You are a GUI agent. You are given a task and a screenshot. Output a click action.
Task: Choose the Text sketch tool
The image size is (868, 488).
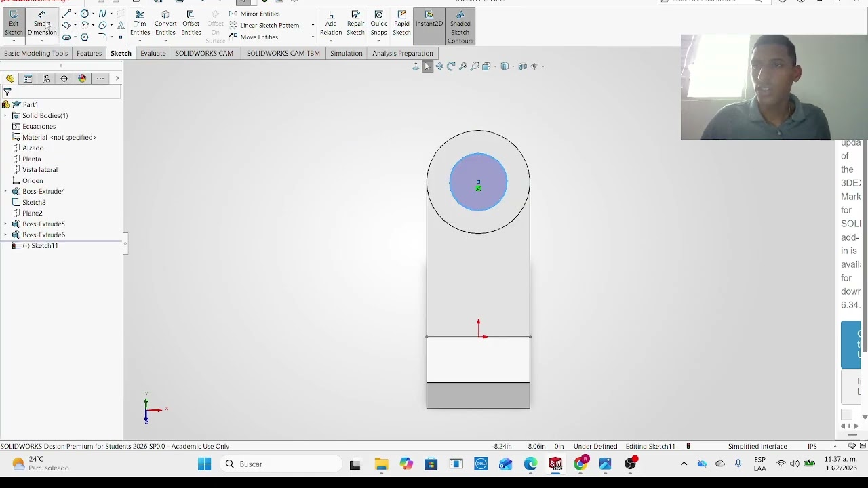click(121, 26)
